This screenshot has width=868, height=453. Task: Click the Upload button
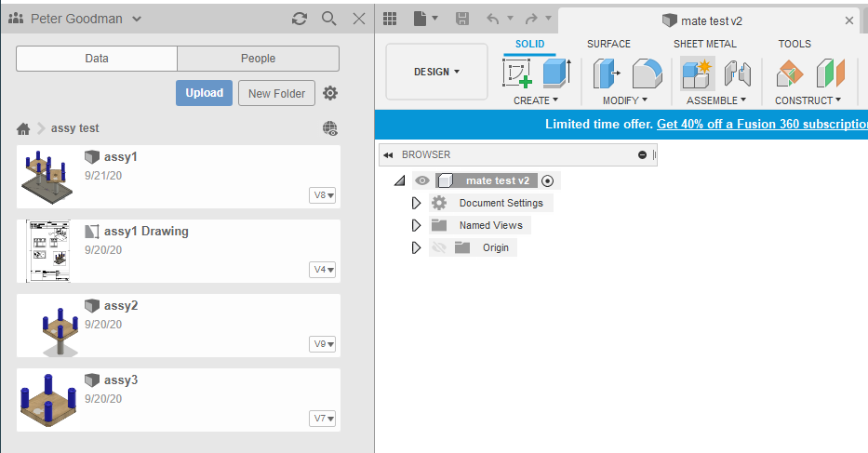point(205,93)
